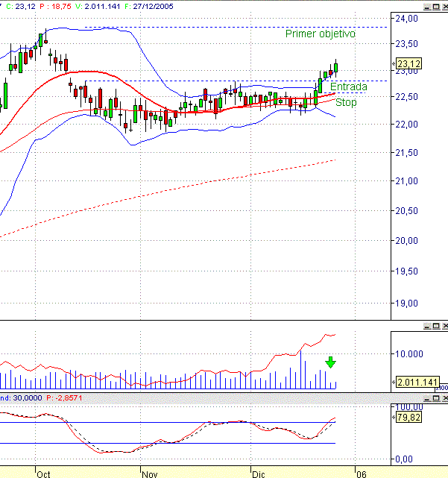448x478 pixels.
Task: Click the green down arrow volume marker
Action: [330, 362]
